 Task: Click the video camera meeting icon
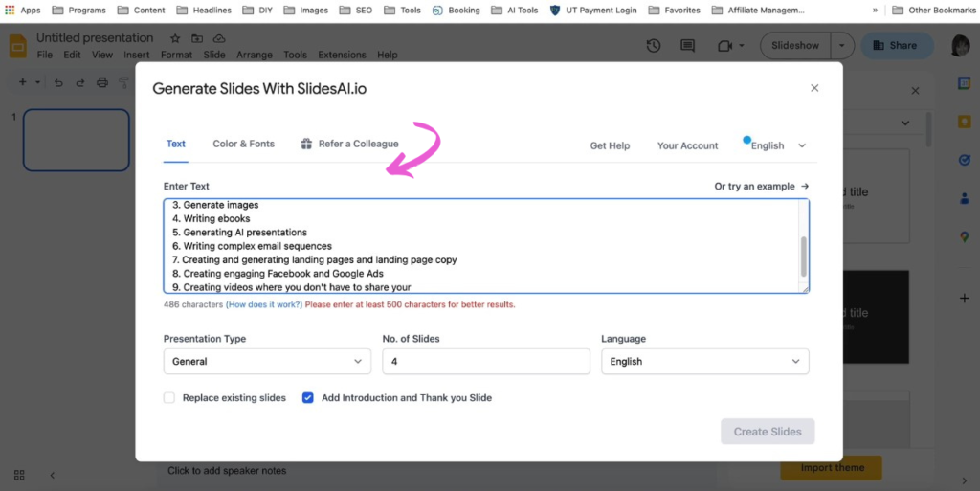point(725,46)
